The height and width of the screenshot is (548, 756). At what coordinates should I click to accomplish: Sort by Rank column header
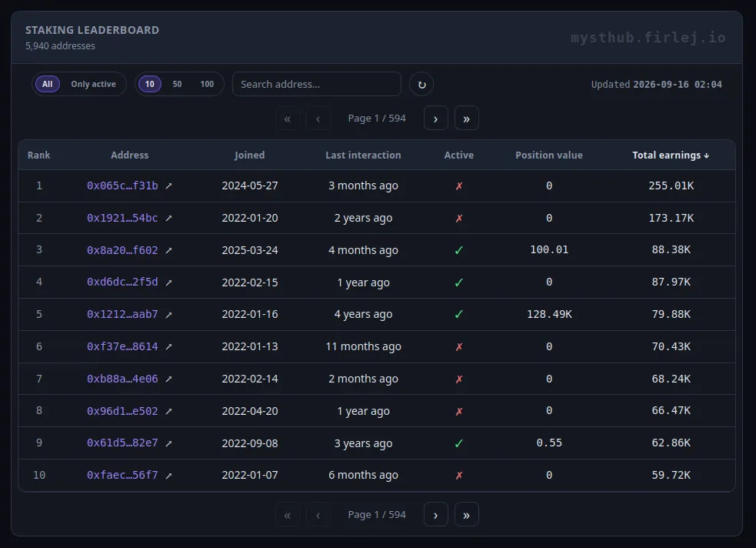tap(38, 155)
